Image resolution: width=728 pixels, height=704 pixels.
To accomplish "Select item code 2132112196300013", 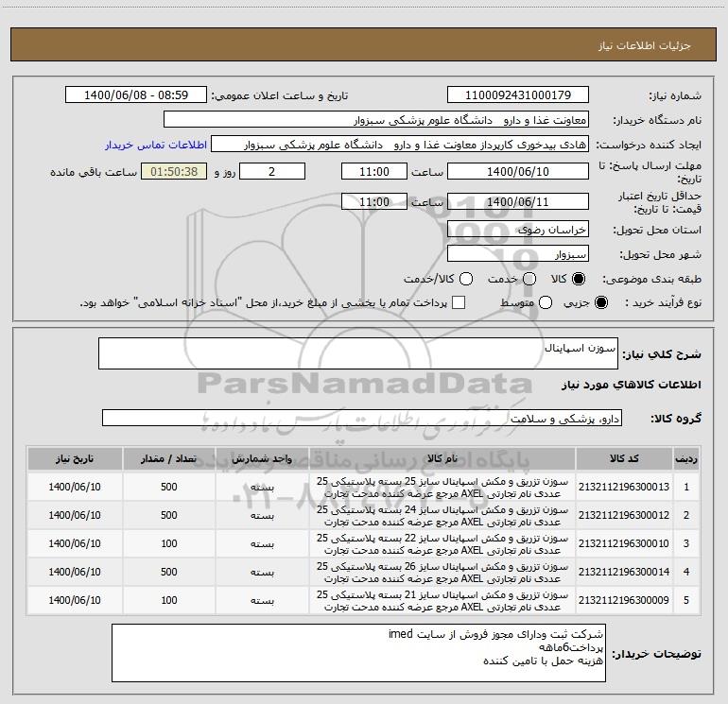I will tap(624, 487).
